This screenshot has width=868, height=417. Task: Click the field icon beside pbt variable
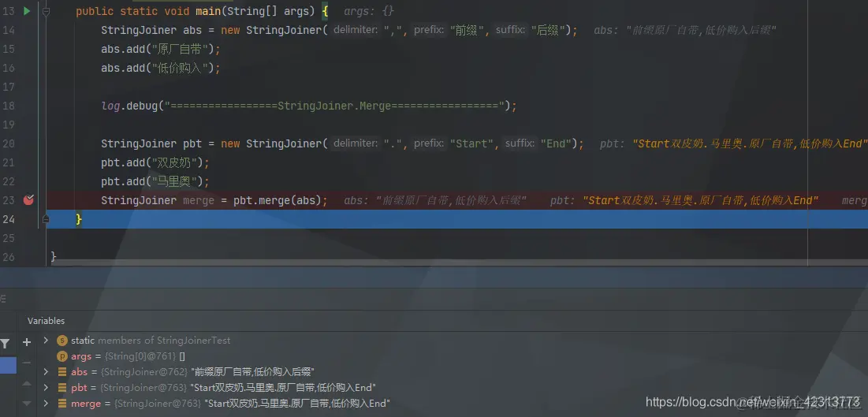[62, 388]
